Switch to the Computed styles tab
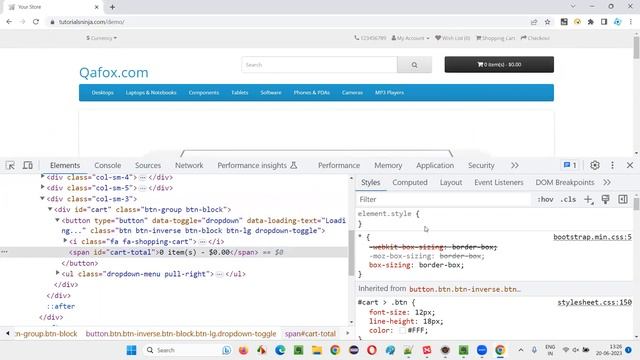Image resolution: width=640 pixels, height=360 pixels. point(410,182)
